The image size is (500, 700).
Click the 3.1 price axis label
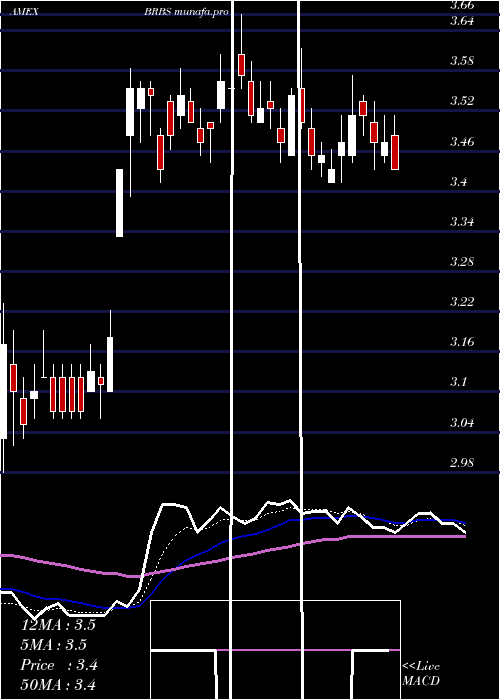click(x=458, y=382)
